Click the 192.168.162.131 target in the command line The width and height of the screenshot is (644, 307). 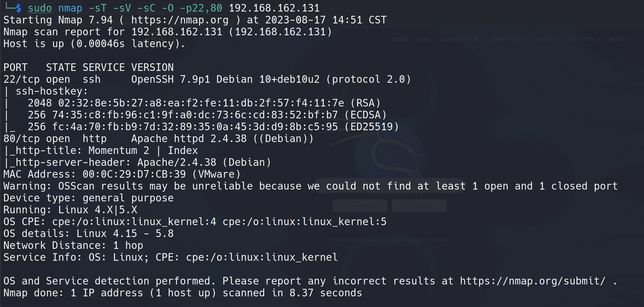(274, 8)
